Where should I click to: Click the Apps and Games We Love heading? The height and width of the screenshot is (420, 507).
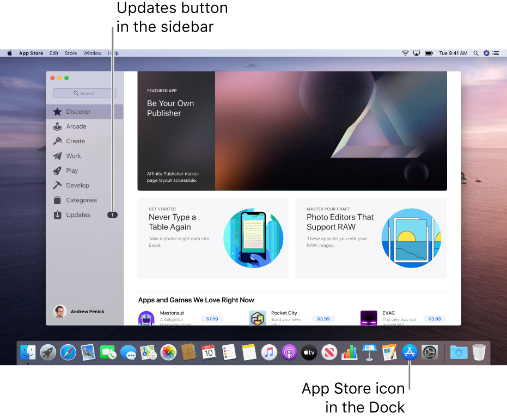[x=196, y=300]
